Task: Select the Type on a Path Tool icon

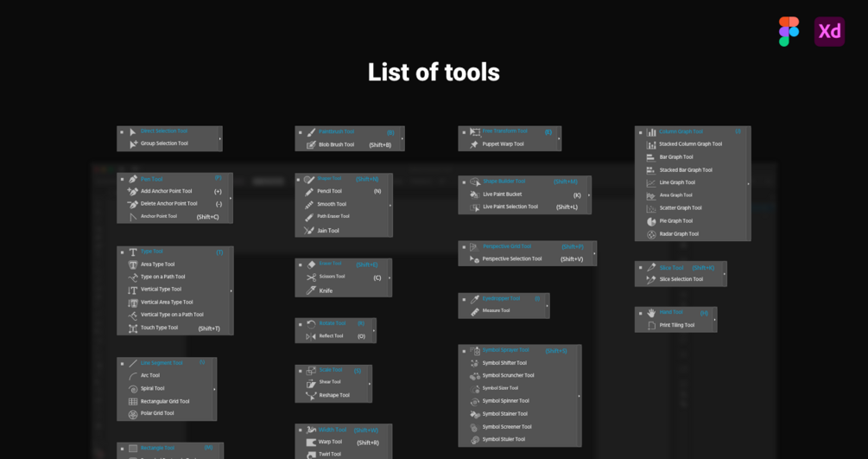Action: pyautogui.click(x=133, y=277)
